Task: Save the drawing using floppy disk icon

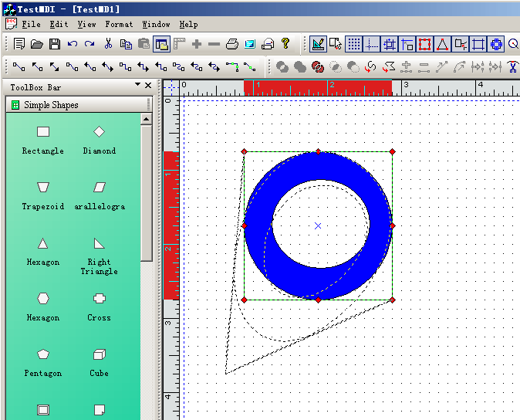Action: [55, 44]
